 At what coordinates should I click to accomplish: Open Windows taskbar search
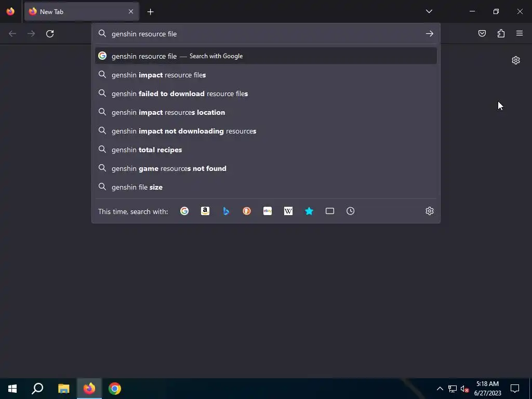(x=37, y=389)
